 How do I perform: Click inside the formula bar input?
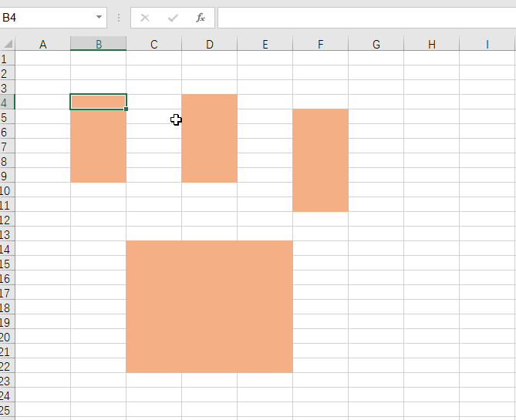(366, 18)
